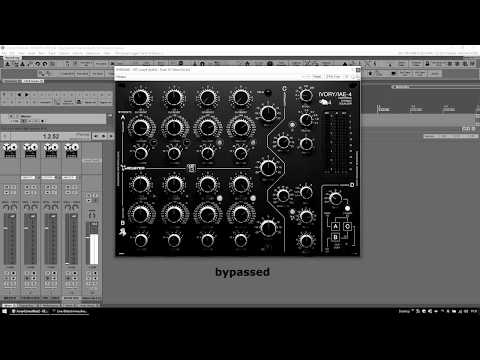480x360 pixels.
Task: Click the first transport button right of the time display
Action: (96, 136)
